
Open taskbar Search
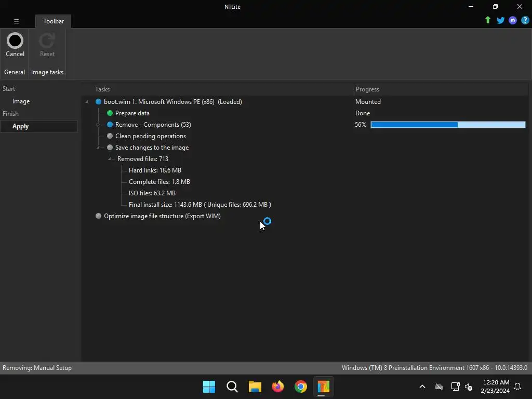click(232, 387)
